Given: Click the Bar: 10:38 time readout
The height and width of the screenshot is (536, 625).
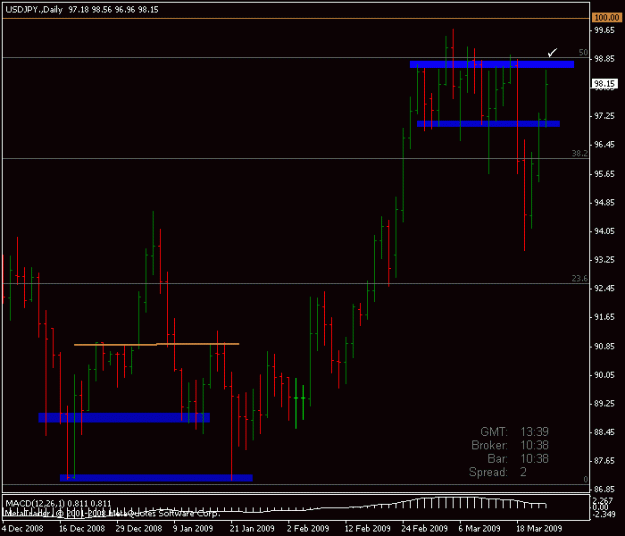Looking at the screenshot, I should 518,459.
